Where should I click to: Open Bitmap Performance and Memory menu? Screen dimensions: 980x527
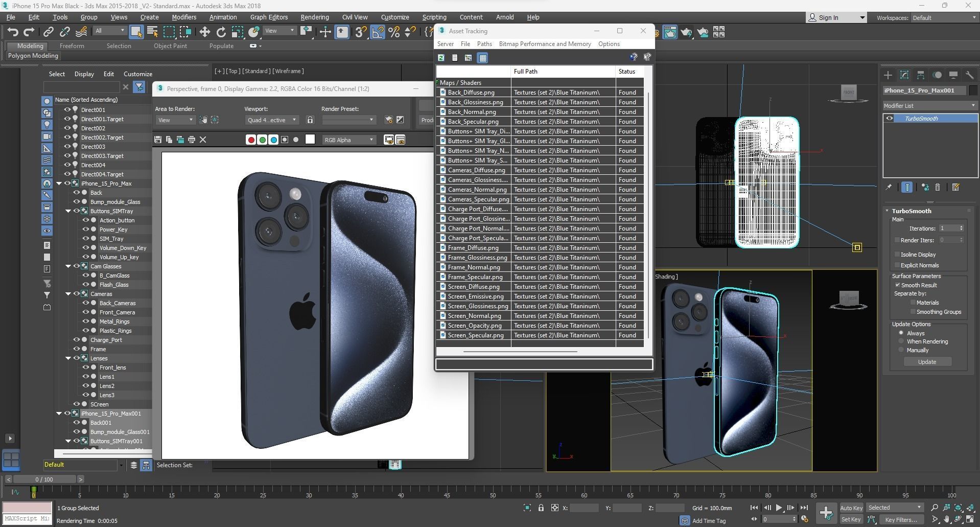(545, 44)
